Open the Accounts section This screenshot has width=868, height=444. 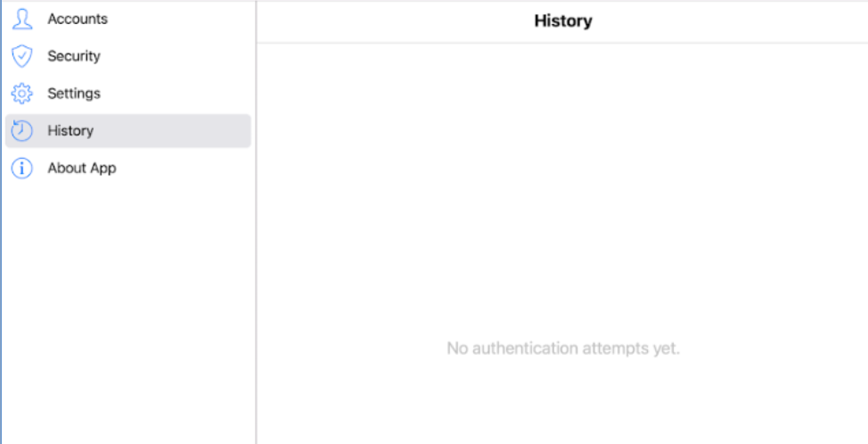(x=78, y=19)
